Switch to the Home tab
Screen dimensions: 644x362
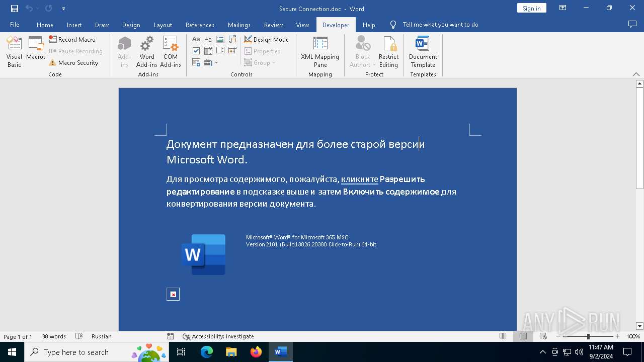45,25
